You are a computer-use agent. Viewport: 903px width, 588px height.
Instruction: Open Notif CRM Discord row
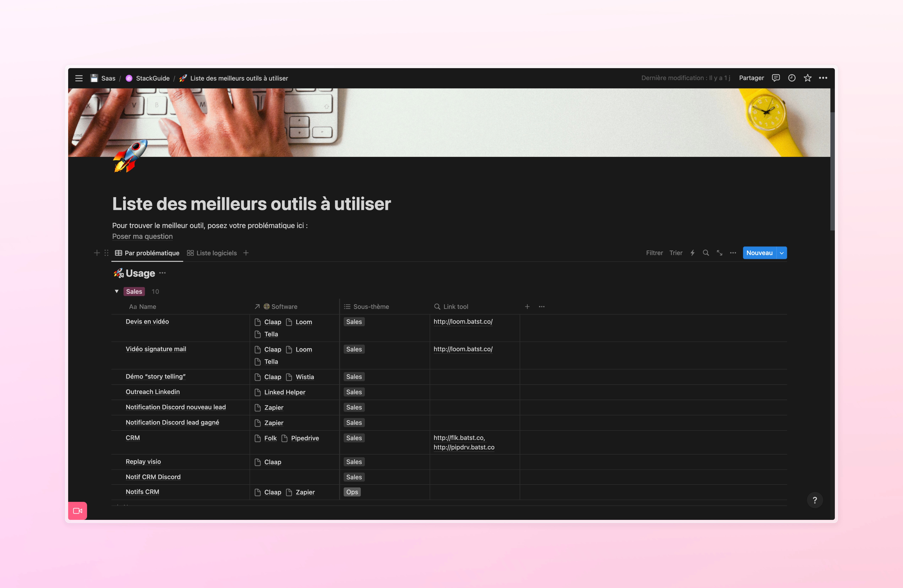(153, 477)
